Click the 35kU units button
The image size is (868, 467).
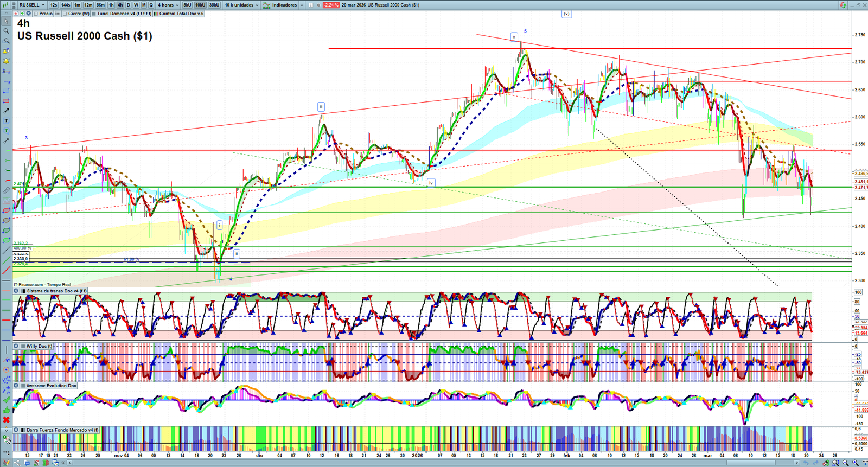(x=214, y=5)
